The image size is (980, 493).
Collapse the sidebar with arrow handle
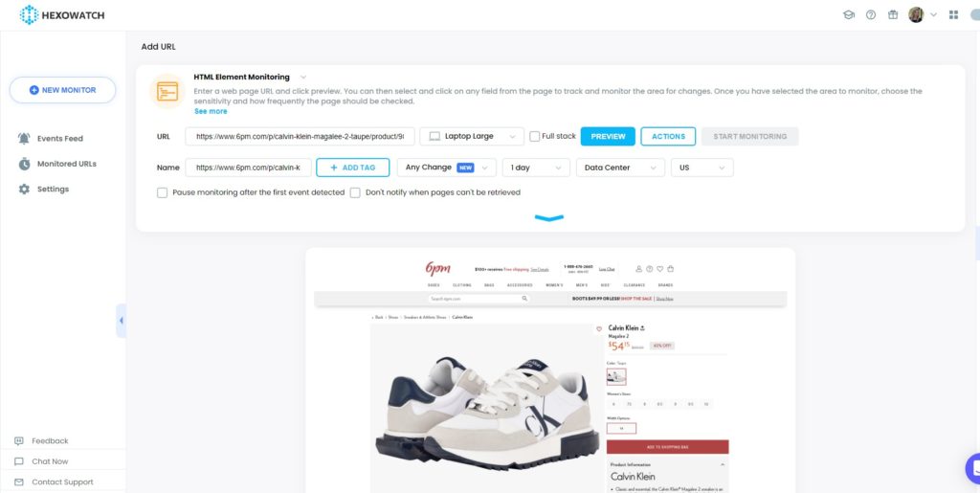(121, 321)
